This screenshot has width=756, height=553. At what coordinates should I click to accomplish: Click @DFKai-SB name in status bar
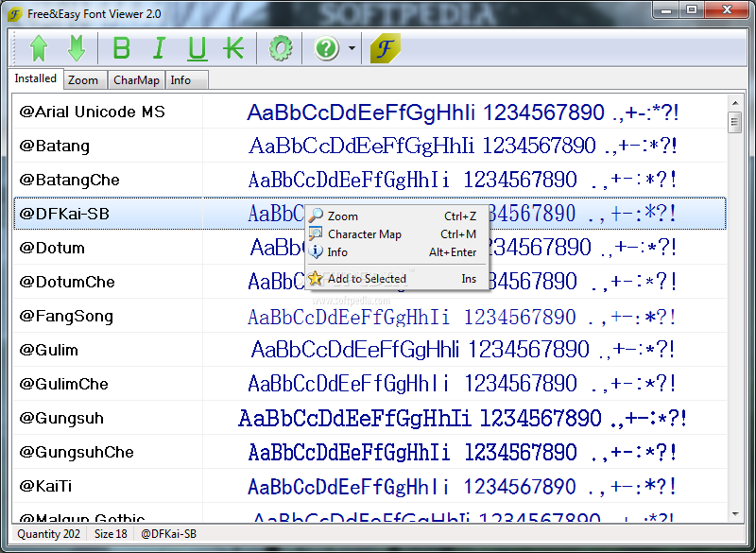169,534
